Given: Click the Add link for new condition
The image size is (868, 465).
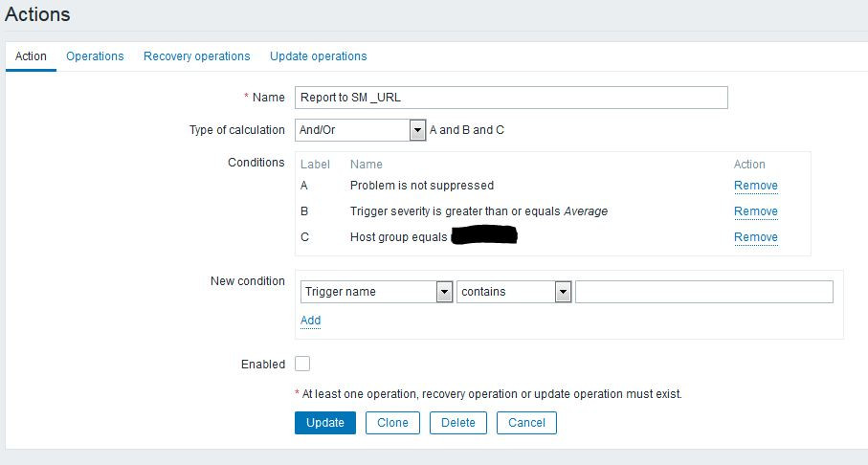Looking at the screenshot, I should pyautogui.click(x=310, y=321).
